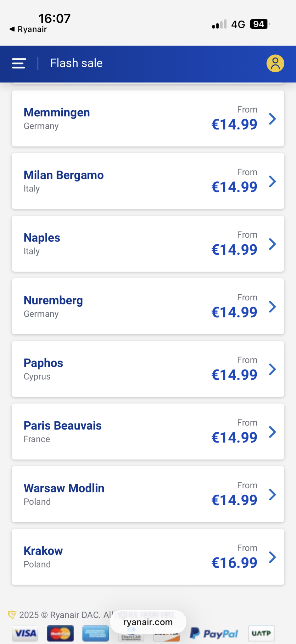Screen dimensions: 296x644
Task: Tap the ryanair.com address pill
Action: 148,622
